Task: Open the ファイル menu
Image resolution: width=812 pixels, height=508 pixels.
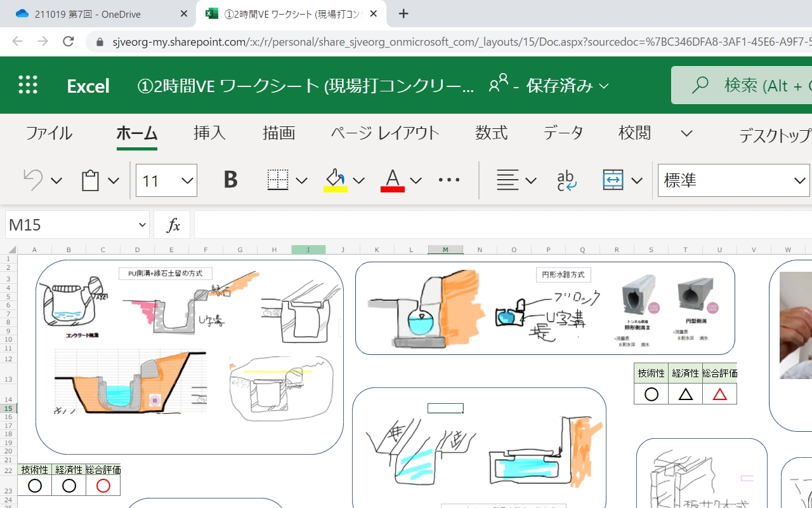Action: pos(49,133)
